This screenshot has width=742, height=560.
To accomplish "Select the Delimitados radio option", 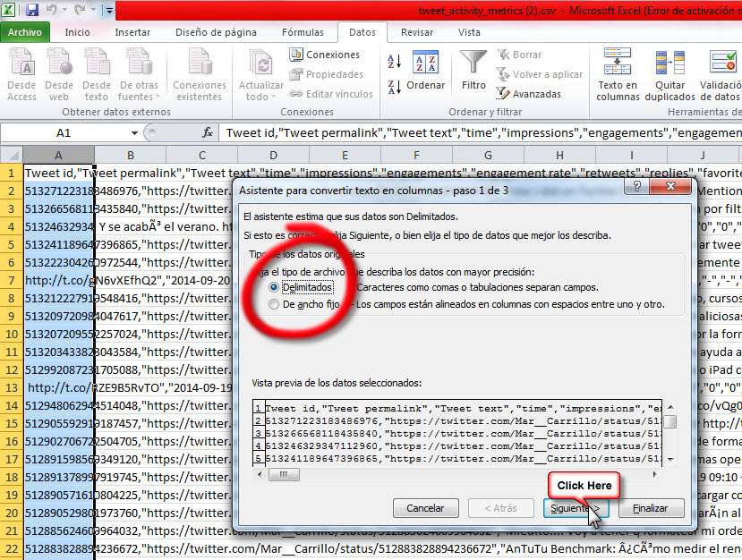I will 276,287.
